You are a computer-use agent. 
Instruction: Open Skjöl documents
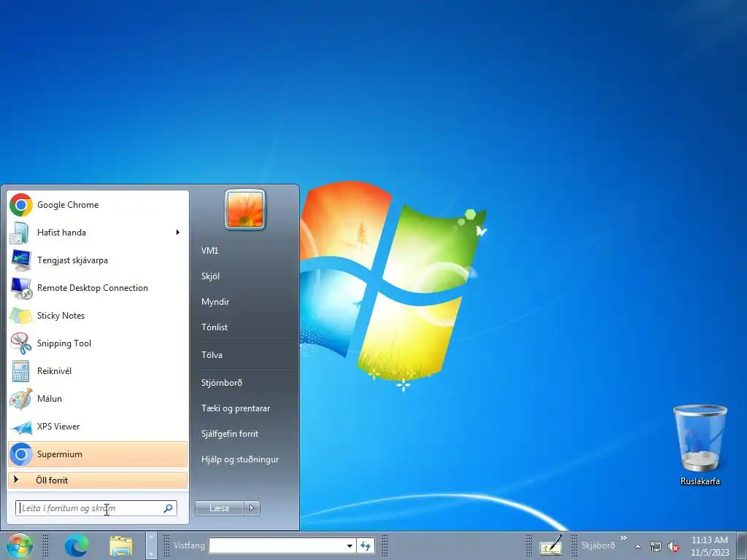210,276
